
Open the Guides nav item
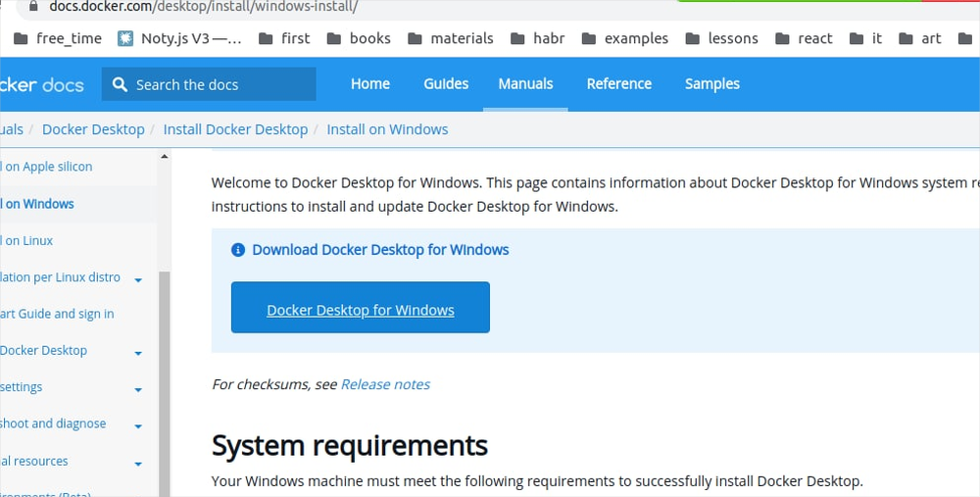pyautogui.click(x=446, y=83)
